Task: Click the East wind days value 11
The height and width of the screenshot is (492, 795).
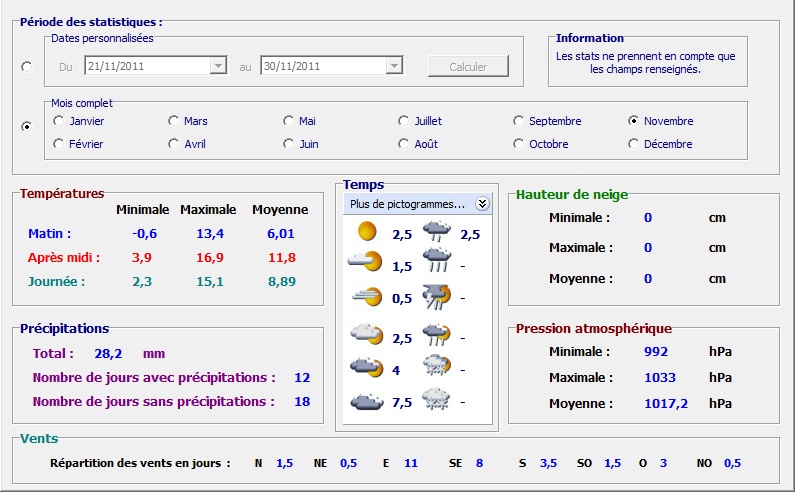Action: pos(411,463)
